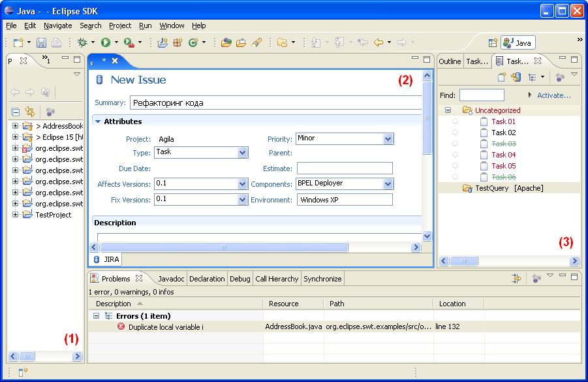This screenshot has width=588, height=382.
Task: Open the Window menu
Action: [172, 25]
